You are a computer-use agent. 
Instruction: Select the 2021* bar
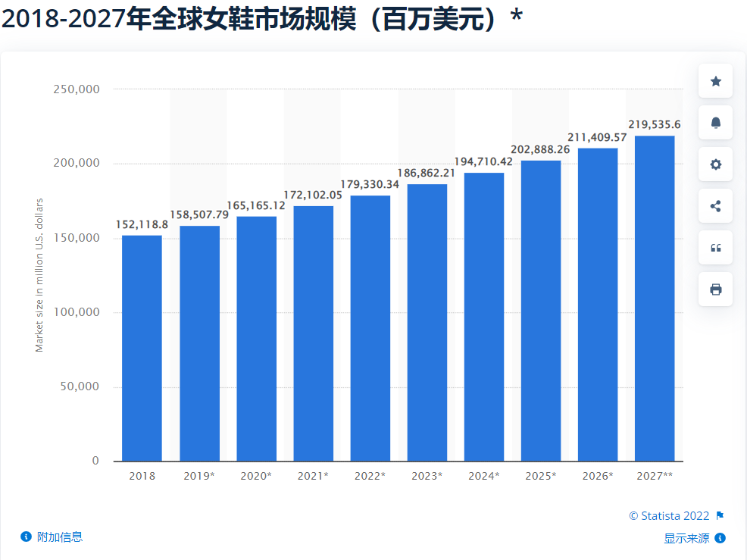coord(314,333)
